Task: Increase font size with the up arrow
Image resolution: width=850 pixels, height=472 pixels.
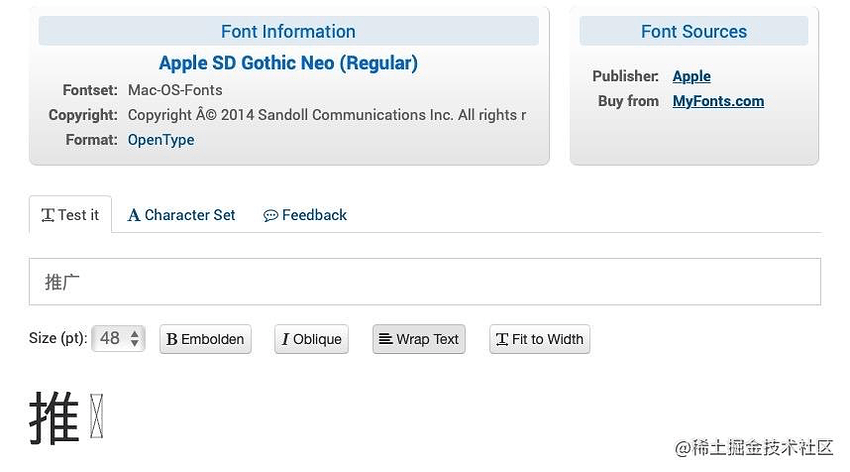Action: click(134, 333)
